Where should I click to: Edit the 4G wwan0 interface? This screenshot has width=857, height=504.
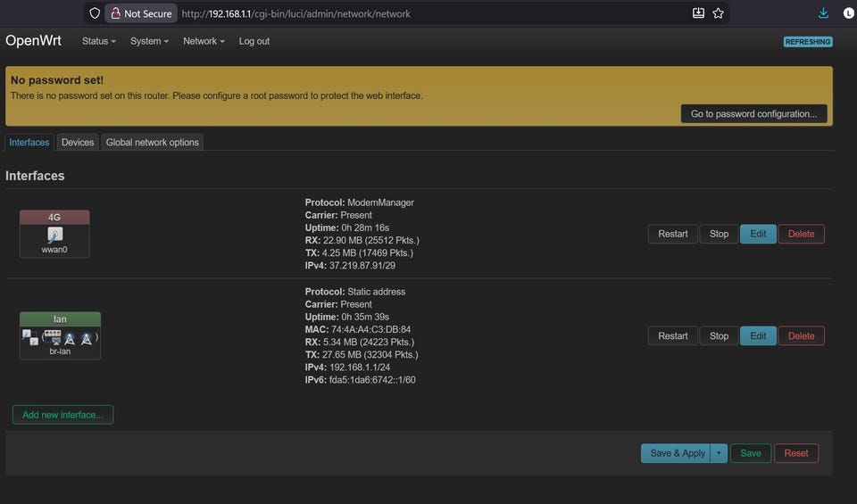point(758,234)
